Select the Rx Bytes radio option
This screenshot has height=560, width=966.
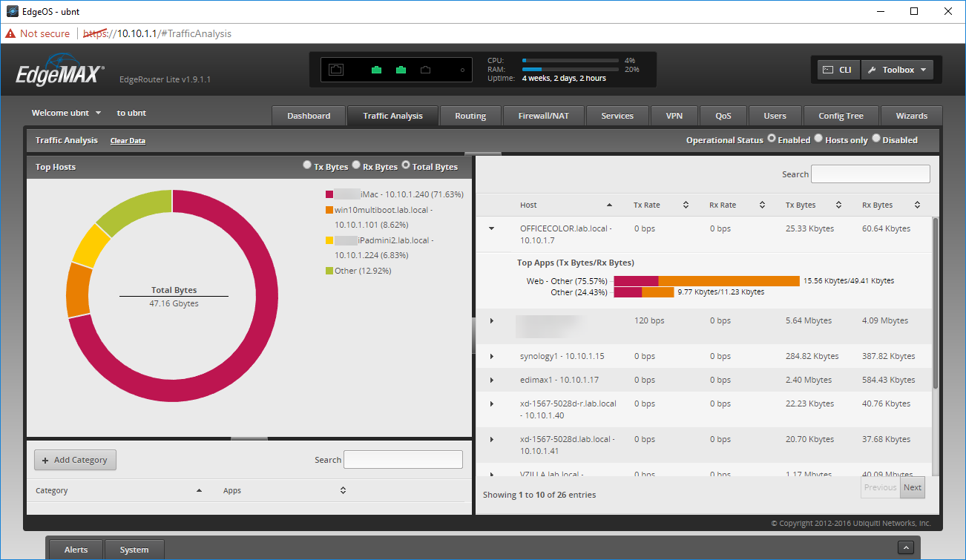(x=356, y=165)
